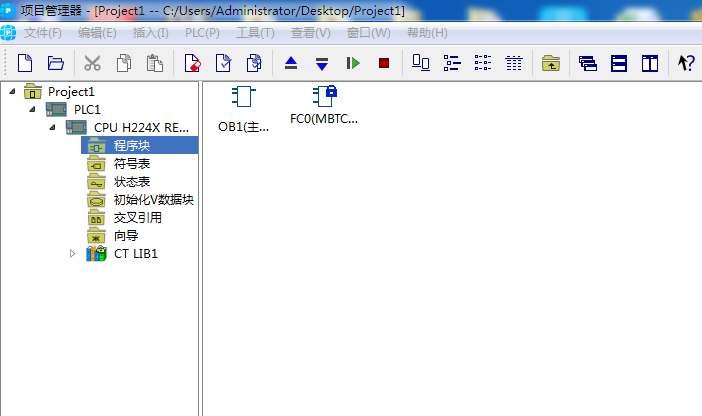The width and height of the screenshot is (702, 416).
Task: Click the compile-all multi-document icon
Action: [254, 63]
